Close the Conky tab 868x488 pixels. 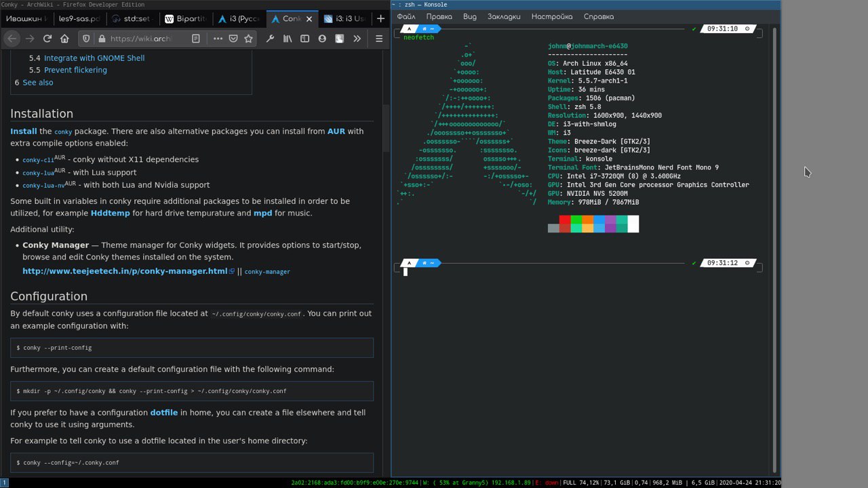click(309, 18)
